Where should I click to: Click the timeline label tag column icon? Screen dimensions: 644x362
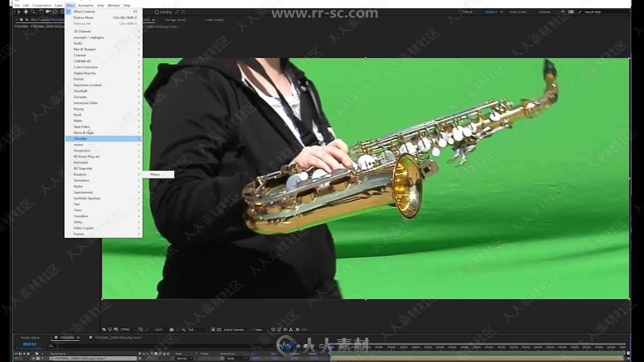(37, 353)
